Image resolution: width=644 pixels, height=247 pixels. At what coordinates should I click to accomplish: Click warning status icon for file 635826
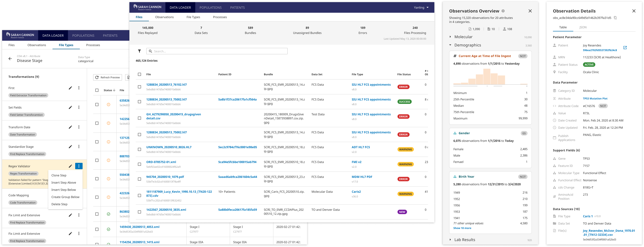(x=108, y=105)
